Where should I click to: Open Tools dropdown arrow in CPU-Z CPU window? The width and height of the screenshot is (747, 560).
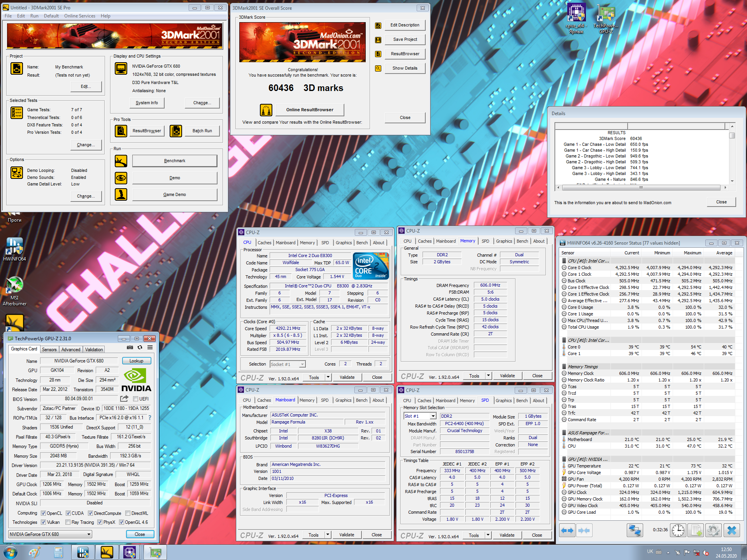328,377
